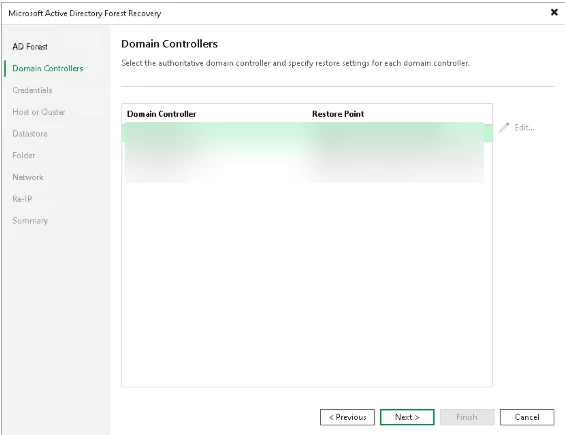Screen dimensions: 565x435
Task: Close the Forest Recovery wizard window
Action: 554,12
